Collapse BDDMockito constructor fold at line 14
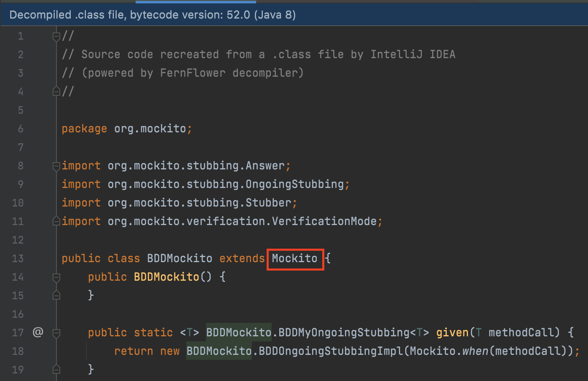Image resolution: width=588 pixels, height=381 pixels. [56, 277]
